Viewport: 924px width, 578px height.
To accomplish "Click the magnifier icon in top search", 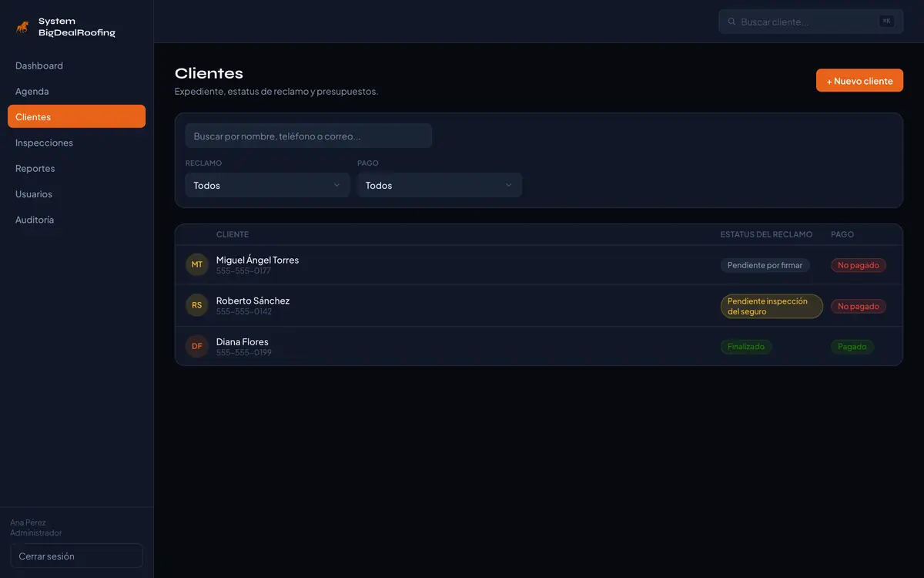I will 731,22.
